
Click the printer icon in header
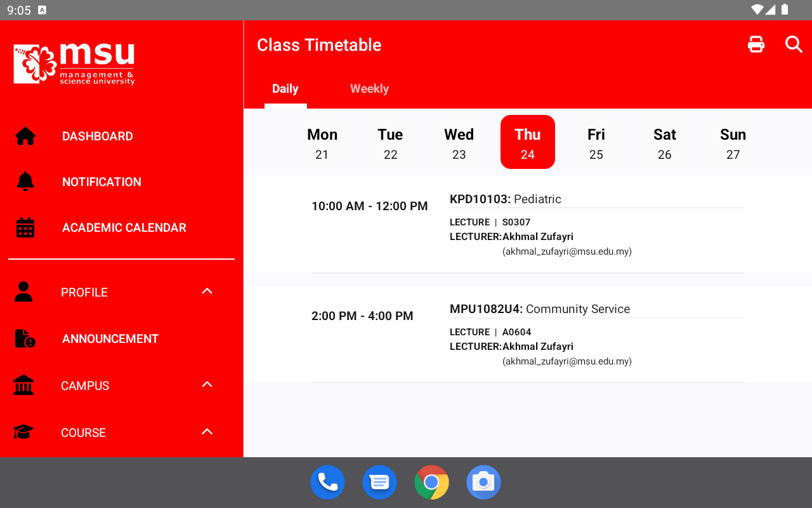point(756,44)
